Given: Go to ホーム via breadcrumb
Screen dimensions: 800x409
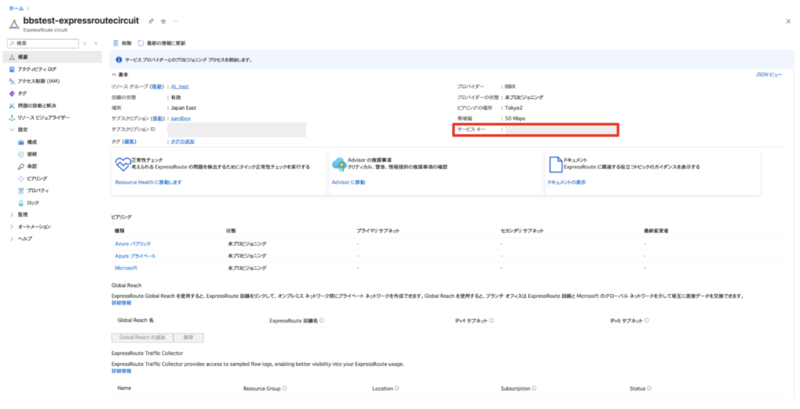Looking at the screenshot, I should [x=16, y=8].
